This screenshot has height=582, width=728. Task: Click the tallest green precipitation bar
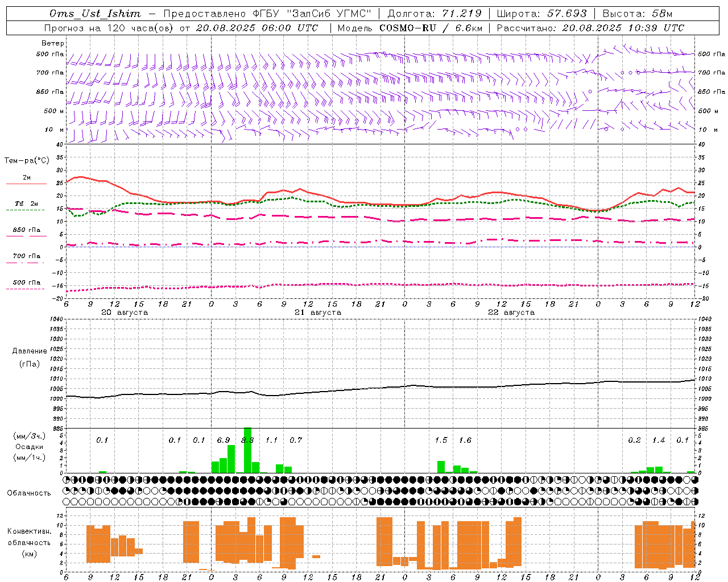click(247, 450)
